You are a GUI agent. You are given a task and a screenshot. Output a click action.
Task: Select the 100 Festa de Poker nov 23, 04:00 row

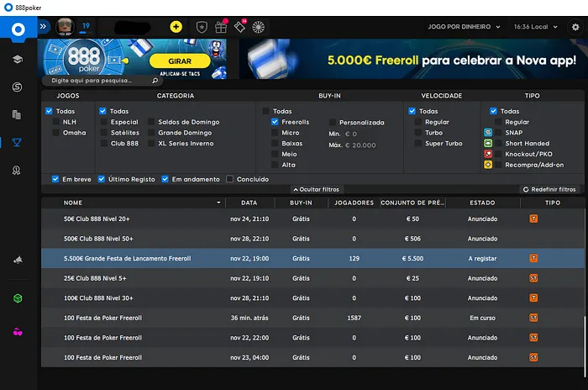(312, 357)
